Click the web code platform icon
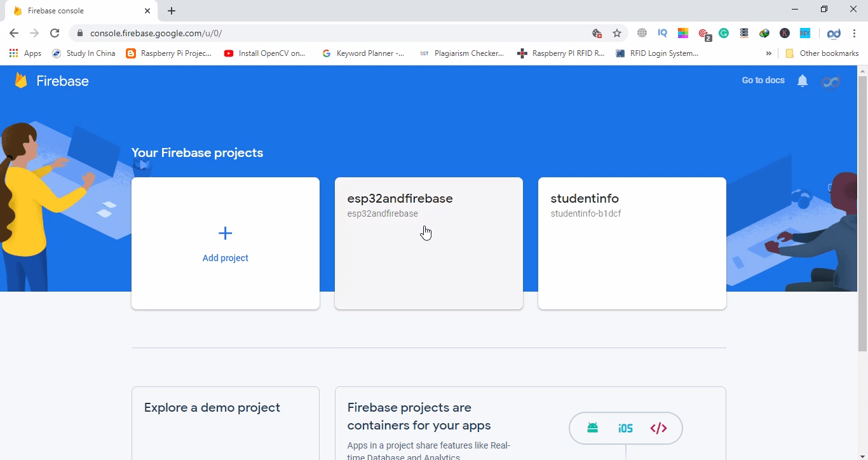 pos(658,428)
